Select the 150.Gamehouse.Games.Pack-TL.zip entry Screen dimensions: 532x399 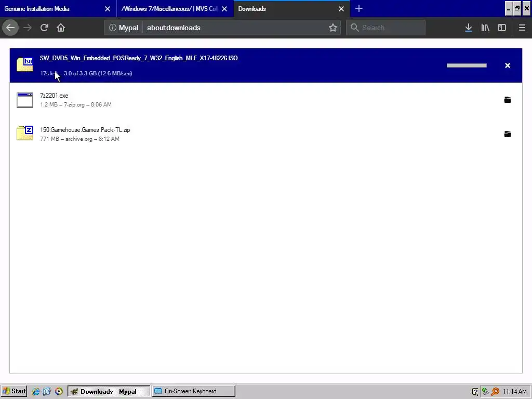[x=265, y=134]
